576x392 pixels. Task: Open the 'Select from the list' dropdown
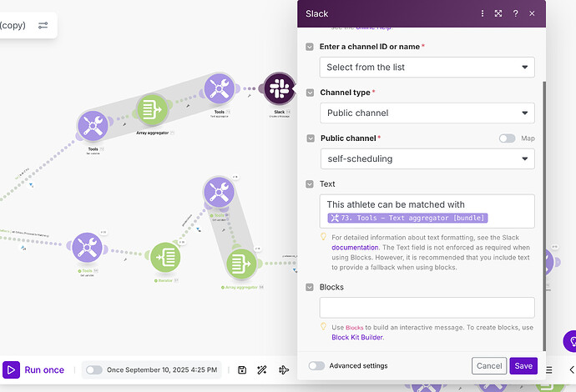point(427,68)
